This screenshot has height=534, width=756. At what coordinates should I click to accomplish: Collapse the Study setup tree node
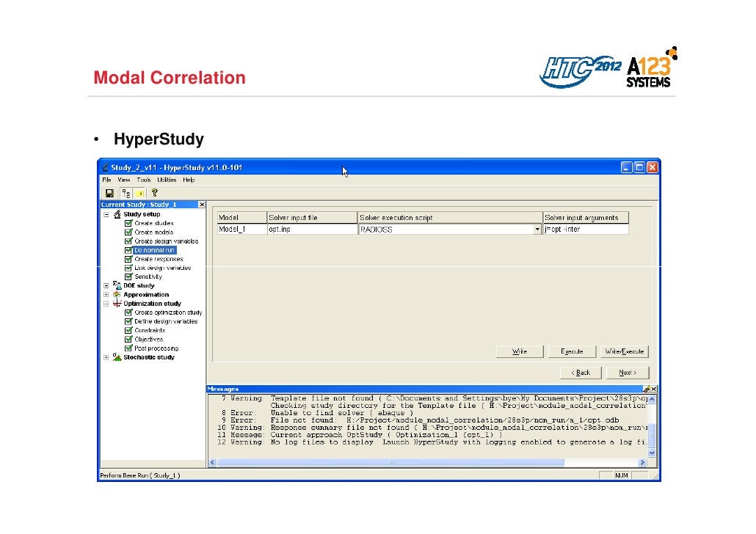[x=106, y=214]
